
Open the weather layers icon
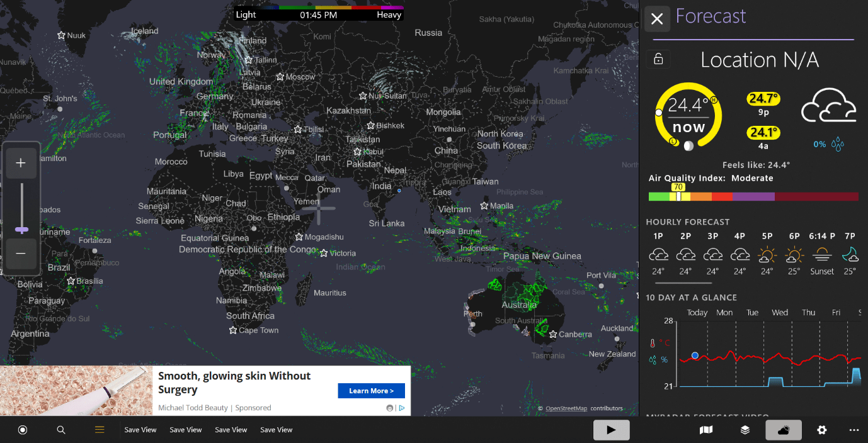pos(745,430)
